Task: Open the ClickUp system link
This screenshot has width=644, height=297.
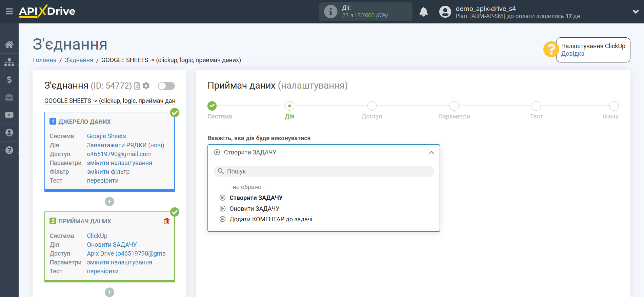Action: (97, 236)
